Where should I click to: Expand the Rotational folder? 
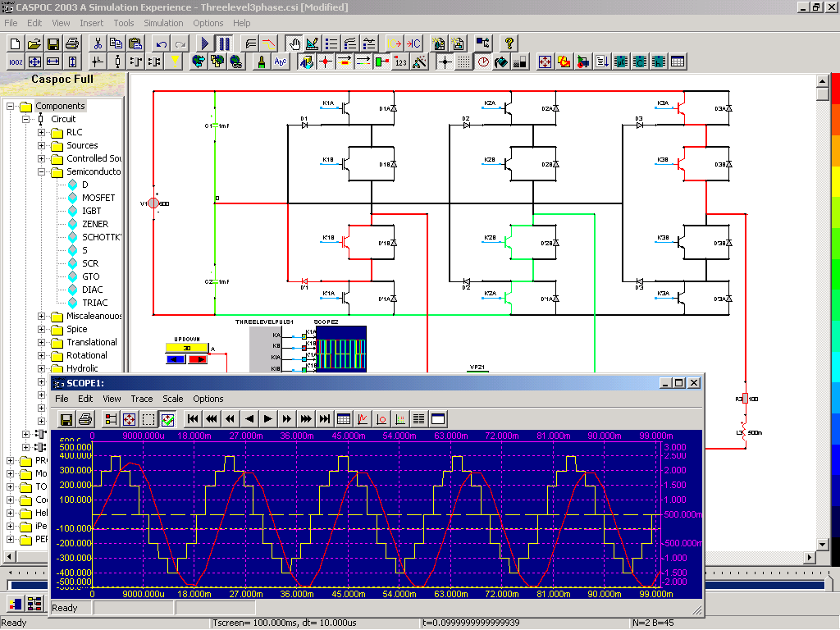pyautogui.click(x=41, y=355)
